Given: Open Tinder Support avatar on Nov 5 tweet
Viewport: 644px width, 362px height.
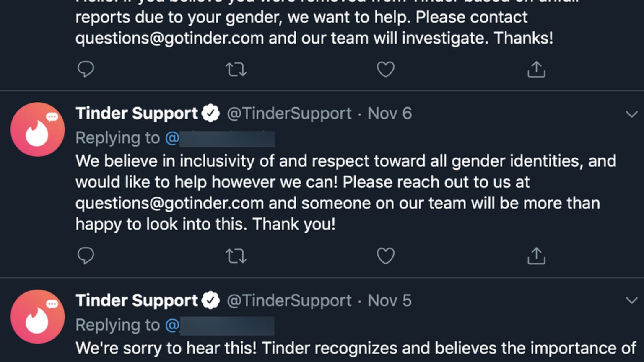Looking at the screenshot, I should click(38, 317).
